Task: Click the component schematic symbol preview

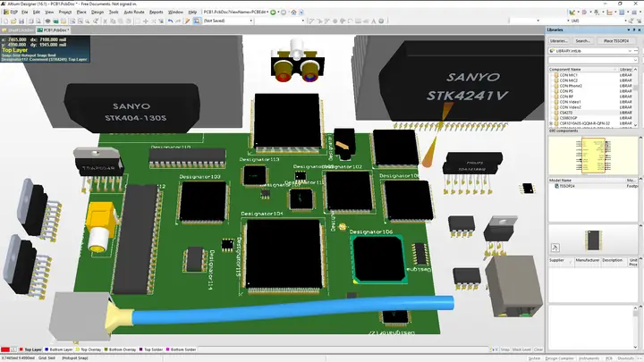Action: tap(593, 156)
